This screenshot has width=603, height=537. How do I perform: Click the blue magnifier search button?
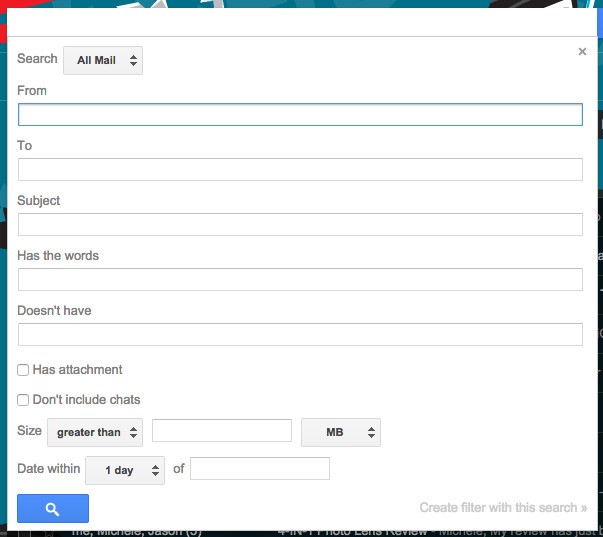coord(53,508)
